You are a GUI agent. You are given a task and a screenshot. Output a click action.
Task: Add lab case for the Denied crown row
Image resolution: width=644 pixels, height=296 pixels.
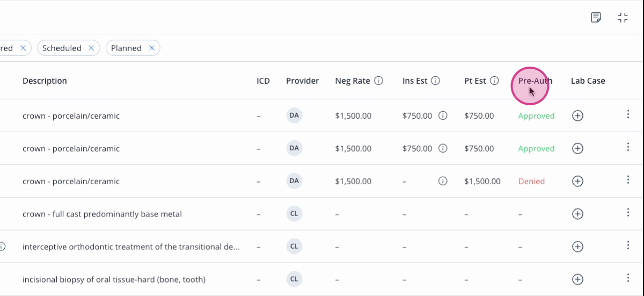pyautogui.click(x=577, y=181)
